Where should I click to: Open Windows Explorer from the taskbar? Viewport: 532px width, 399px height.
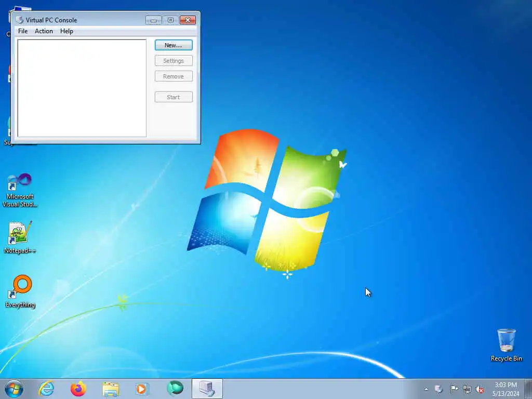[111, 389]
